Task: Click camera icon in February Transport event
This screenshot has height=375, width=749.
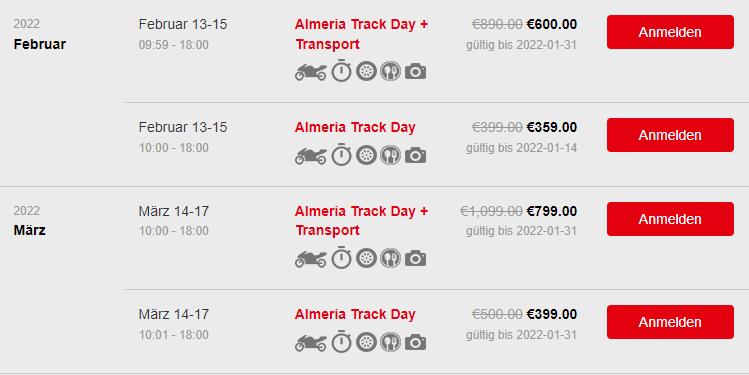Action: pyautogui.click(x=416, y=72)
